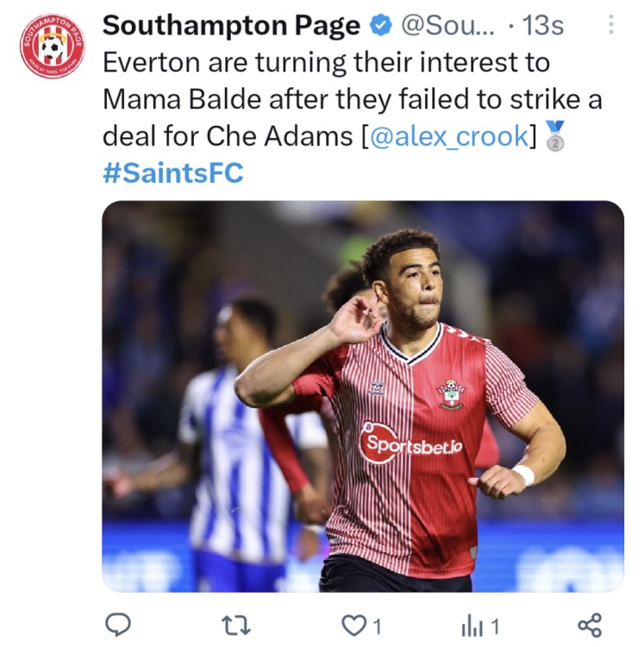Open the #SaintsFC hashtag
Screen dimensions: 644x647
point(172,173)
